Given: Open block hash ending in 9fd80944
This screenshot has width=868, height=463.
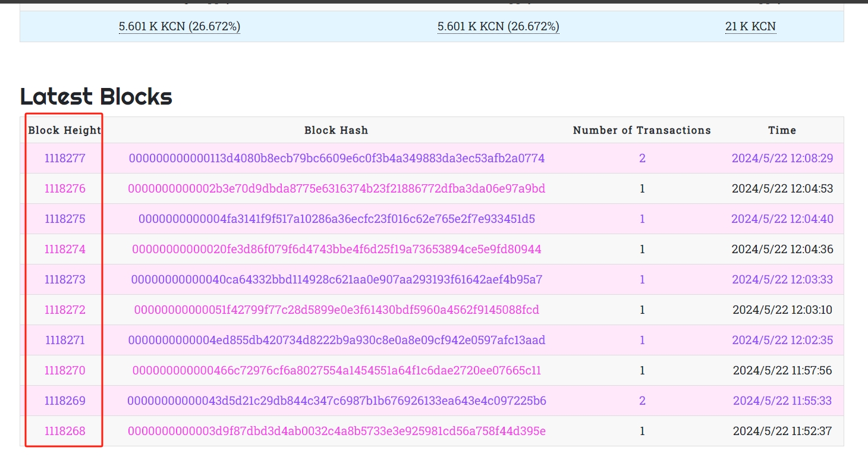Looking at the screenshot, I should pyautogui.click(x=336, y=250).
